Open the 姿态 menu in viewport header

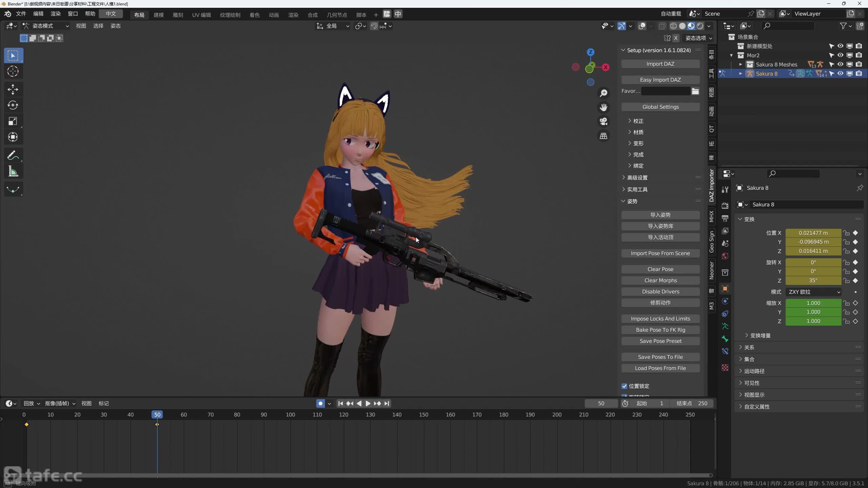116,26
